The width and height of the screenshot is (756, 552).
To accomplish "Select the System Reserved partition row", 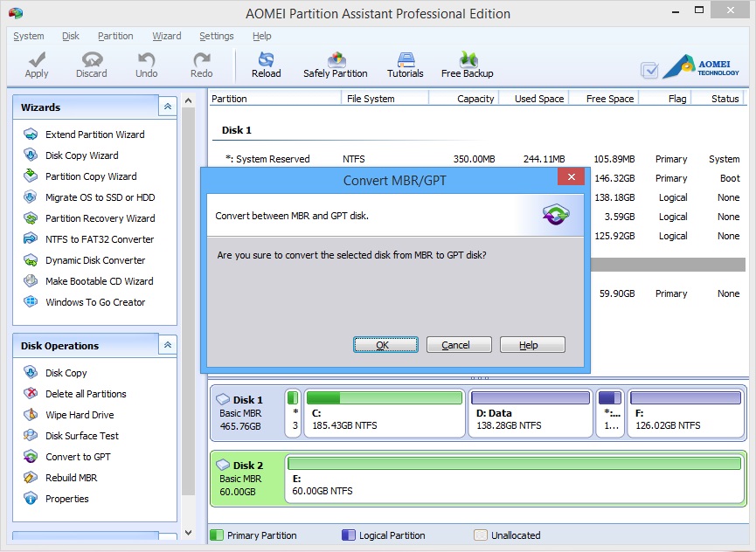I will click(477, 159).
